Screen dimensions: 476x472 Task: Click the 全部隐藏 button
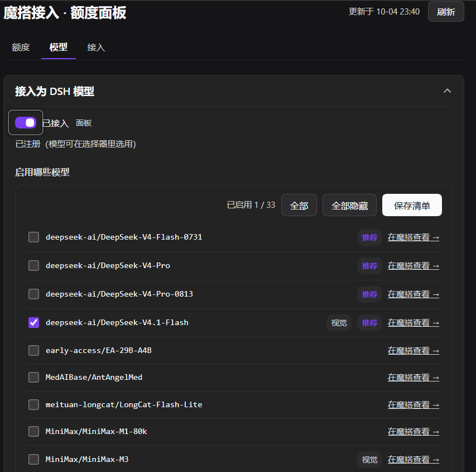pyautogui.click(x=349, y=206)
